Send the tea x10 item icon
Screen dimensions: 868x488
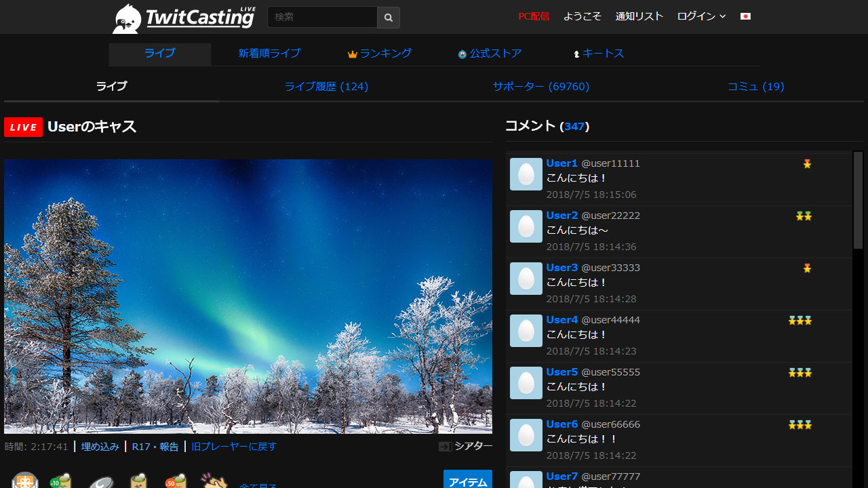pos(60,481)
